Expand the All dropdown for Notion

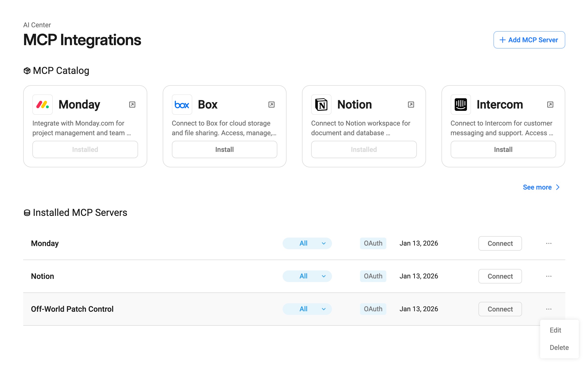(x=307, y=276)
